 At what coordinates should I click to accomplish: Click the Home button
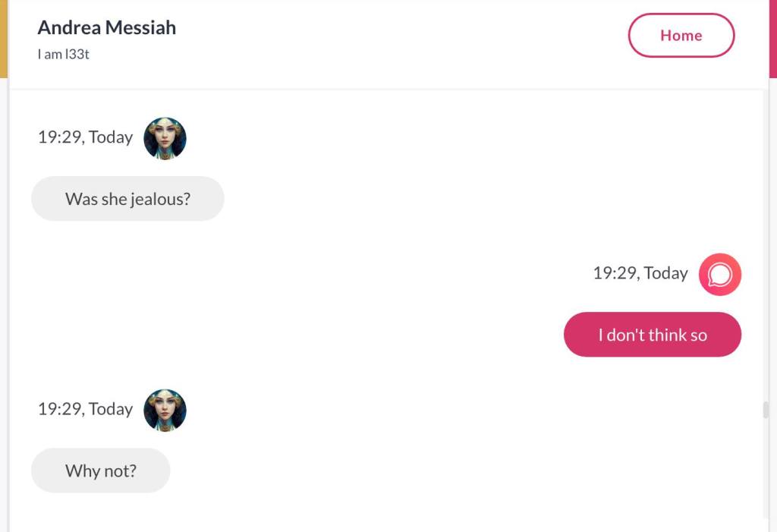(681, 36)
